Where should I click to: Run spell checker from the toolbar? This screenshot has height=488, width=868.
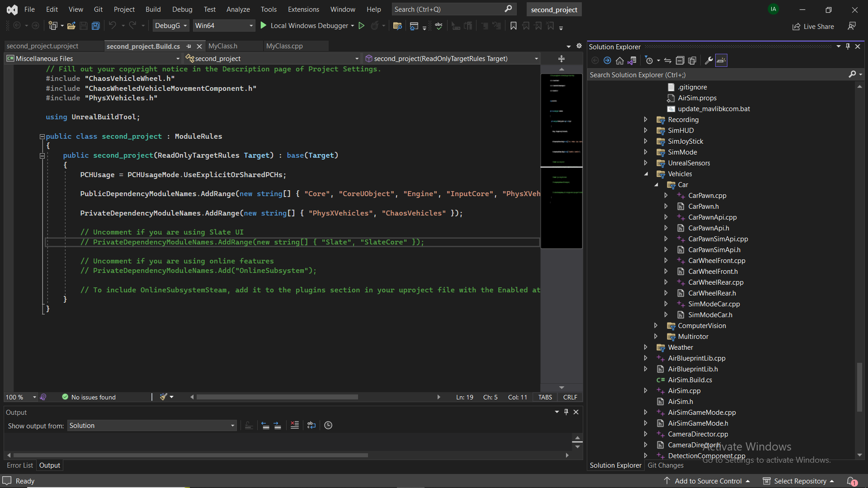pyautogui.click(x=439, y=26)
